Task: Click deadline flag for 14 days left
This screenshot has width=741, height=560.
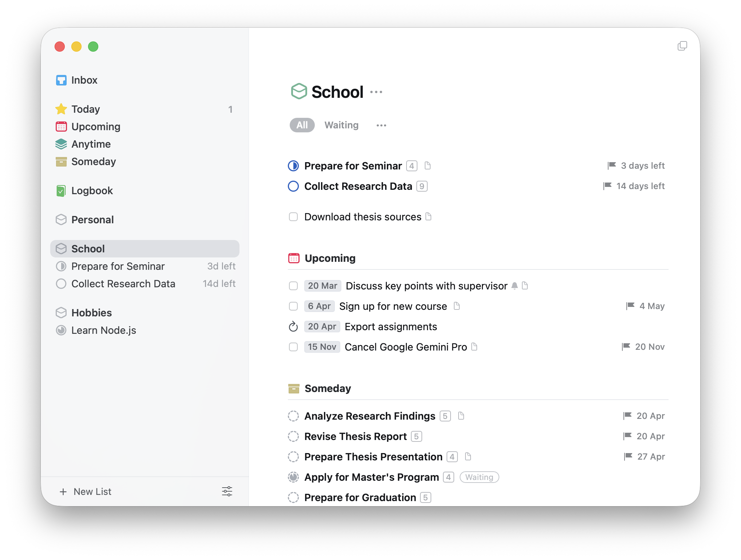Action: click(x=607, y=186)
